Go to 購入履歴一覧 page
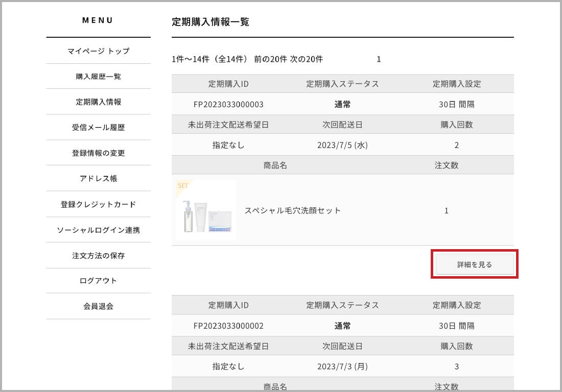Image resolution: width=562 pixels, height=392 pixels. click(98, 77)
